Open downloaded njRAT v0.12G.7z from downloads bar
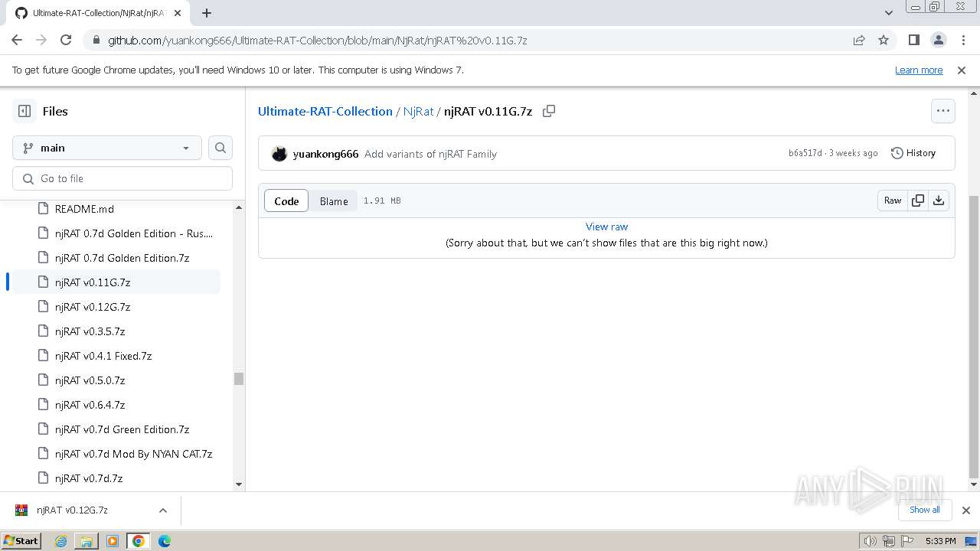980x551 pixels. [73, 510]
